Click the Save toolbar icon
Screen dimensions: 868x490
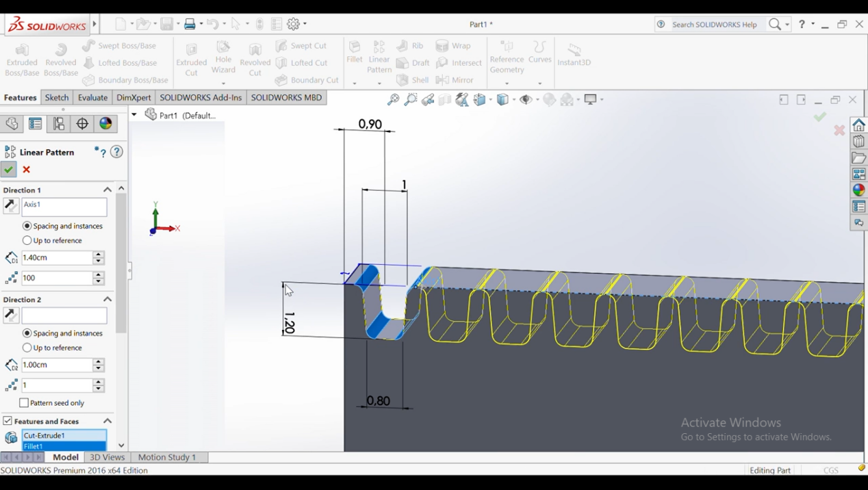166,24
